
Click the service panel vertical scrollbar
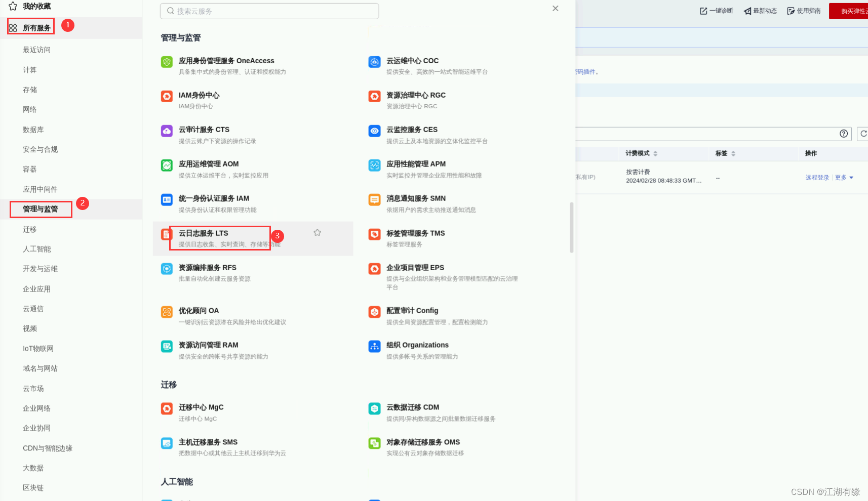572,227
